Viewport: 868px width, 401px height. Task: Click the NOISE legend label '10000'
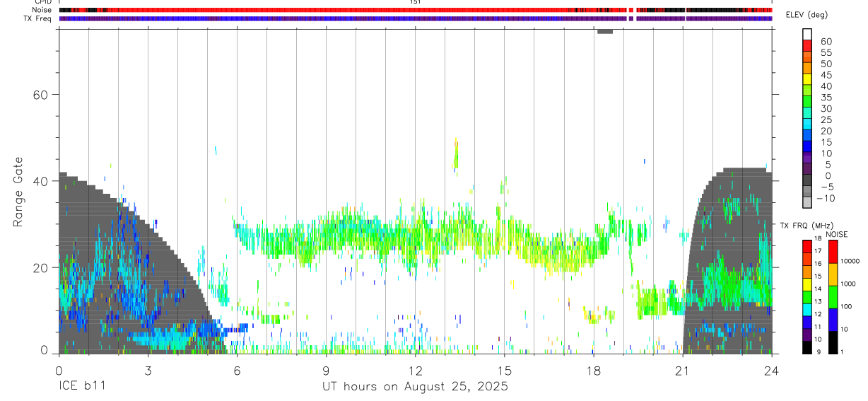click(x=849, y=261)
